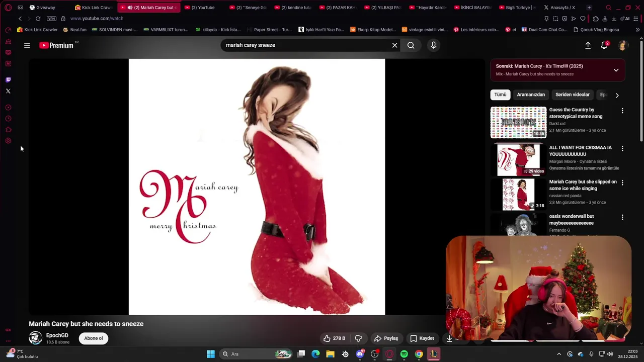Click the taskbar Ara search box
Image resolution: width=644 pixels, height=362 pixels.
click(x=257, y=354)
